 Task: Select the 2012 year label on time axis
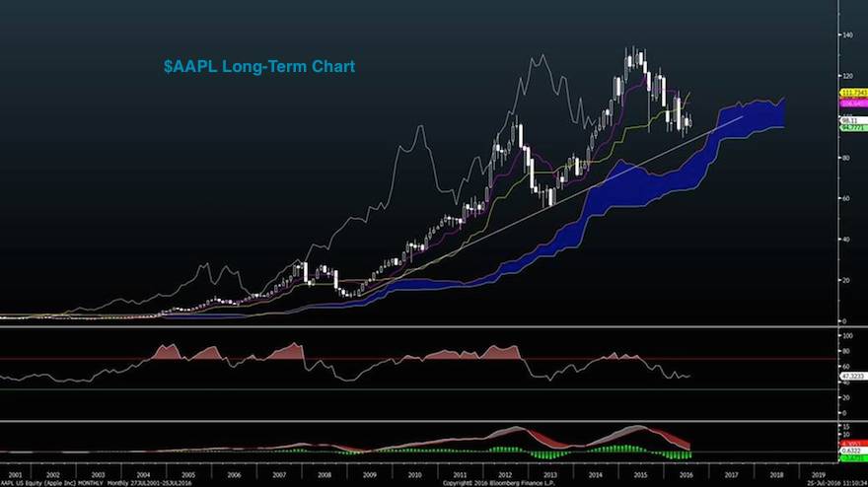click(x=505, y=475)
